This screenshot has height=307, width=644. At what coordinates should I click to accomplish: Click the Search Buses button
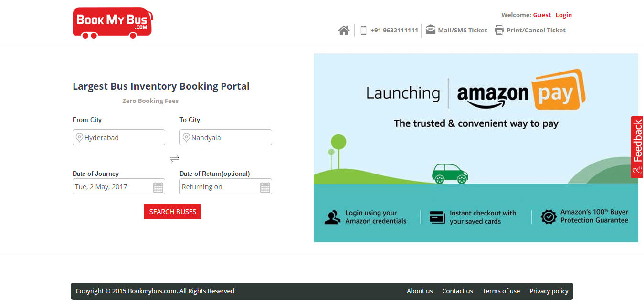(x=172, y=212)
